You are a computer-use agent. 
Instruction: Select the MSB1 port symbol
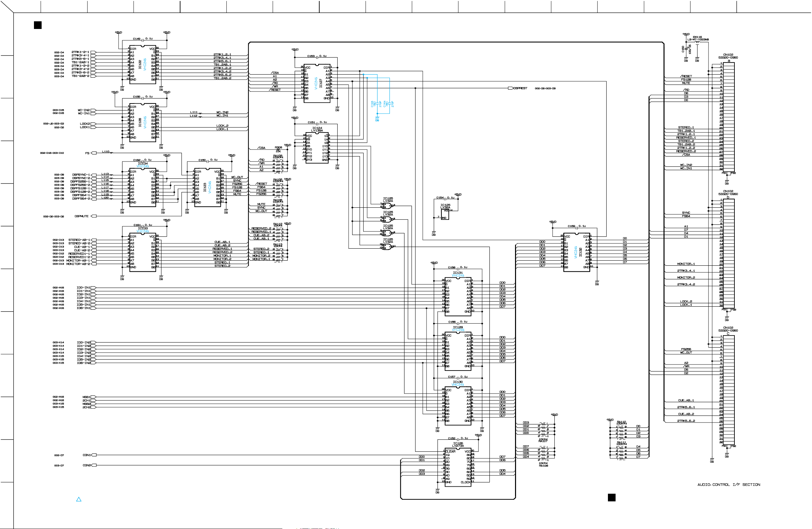pyautogui.click(x=94, y=397)
